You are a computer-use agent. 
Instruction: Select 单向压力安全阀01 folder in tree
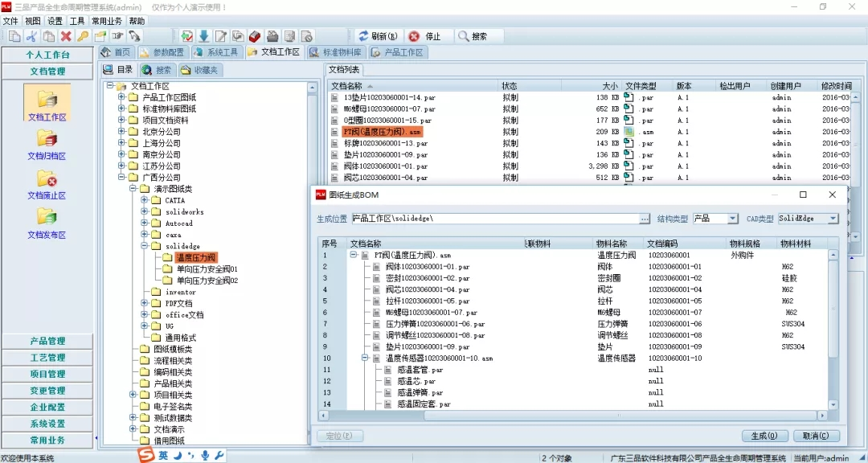click(207, 269)
